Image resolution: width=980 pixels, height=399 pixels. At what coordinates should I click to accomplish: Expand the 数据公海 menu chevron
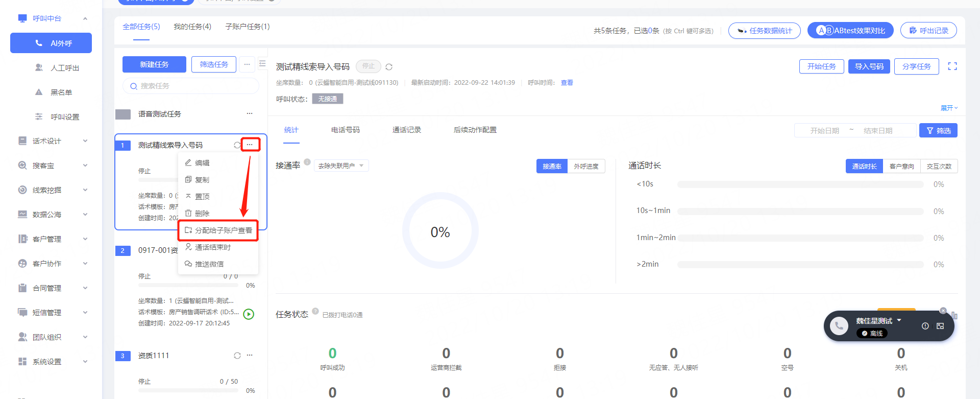pyautogui.click(x=85, y=214)
